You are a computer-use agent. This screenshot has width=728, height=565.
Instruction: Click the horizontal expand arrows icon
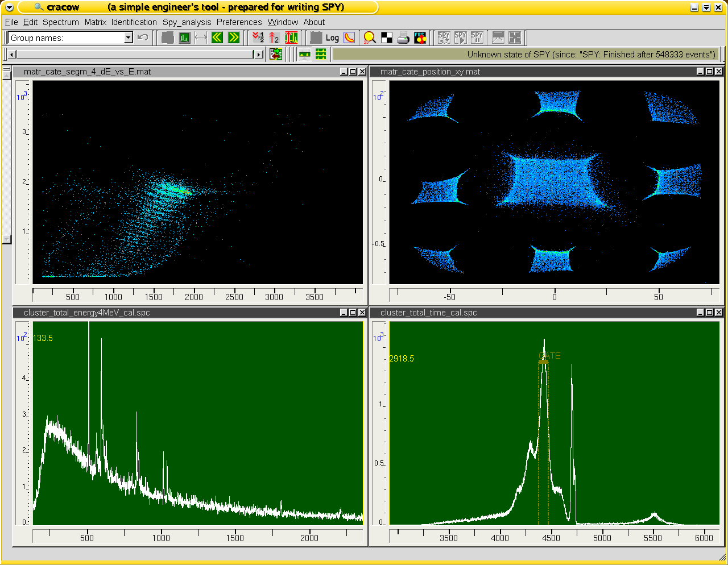(x=201, y=38)
